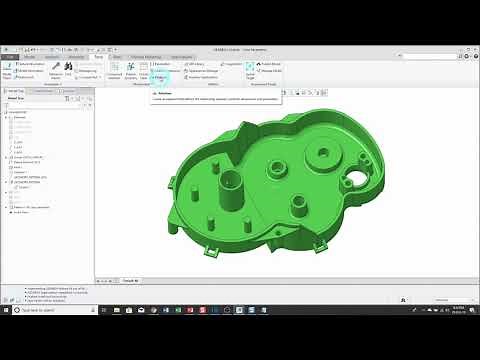Open the UDF Library

(x=194, y=64)
